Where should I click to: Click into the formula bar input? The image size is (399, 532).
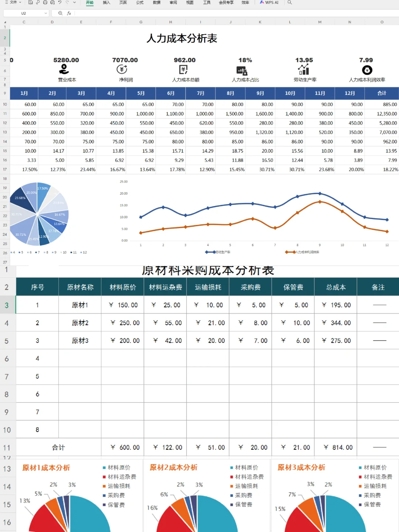(x=236, y=13)
